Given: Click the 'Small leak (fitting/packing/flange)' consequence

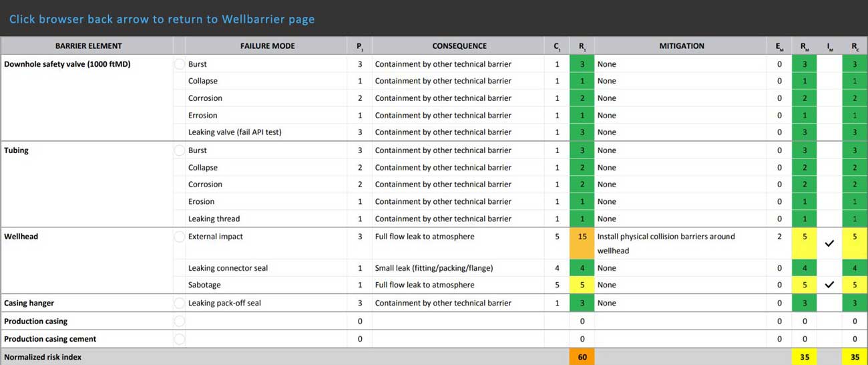Looking at the screenshot, I should (x=434, y=268).
